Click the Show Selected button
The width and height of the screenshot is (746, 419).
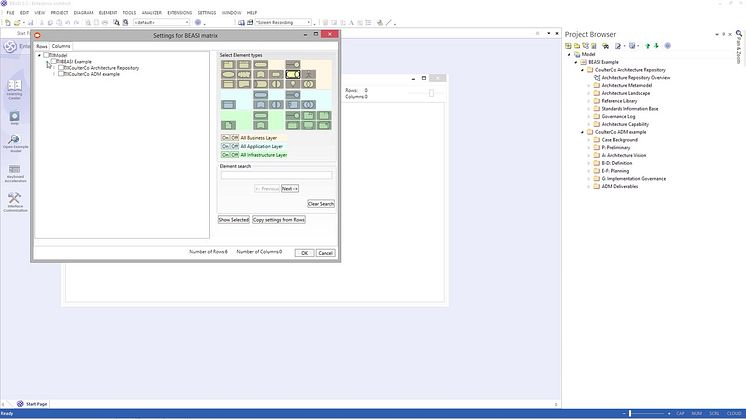tap(234, 220)
